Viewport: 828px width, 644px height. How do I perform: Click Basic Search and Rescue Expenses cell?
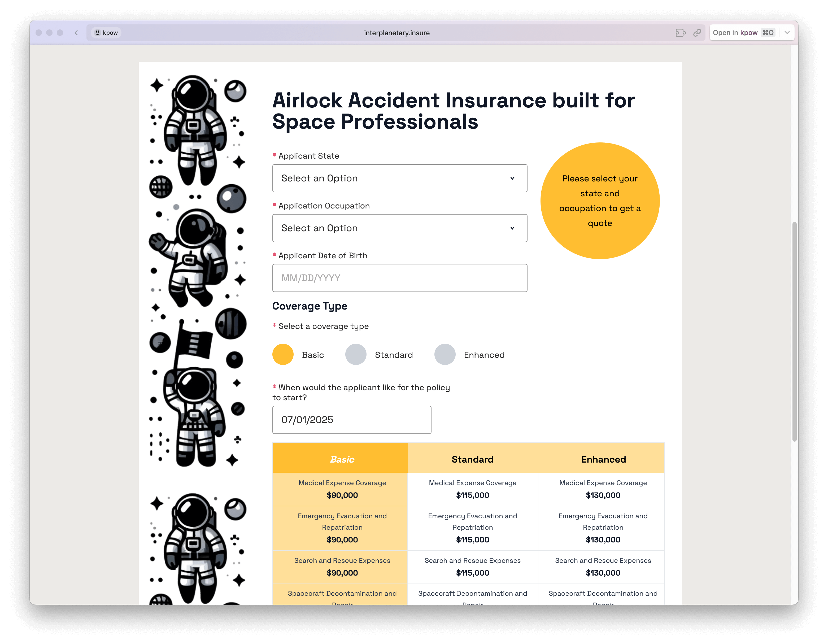pos(340,567)
